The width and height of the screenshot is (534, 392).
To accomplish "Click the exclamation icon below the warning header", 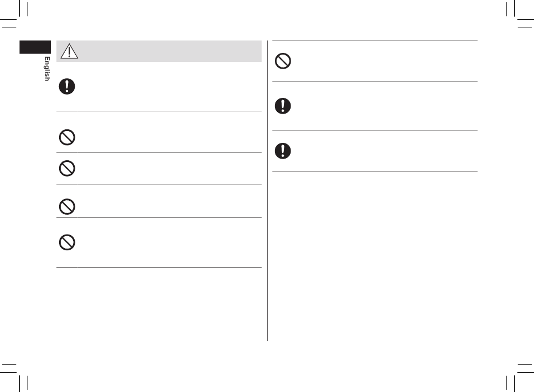I will point(67,86).
